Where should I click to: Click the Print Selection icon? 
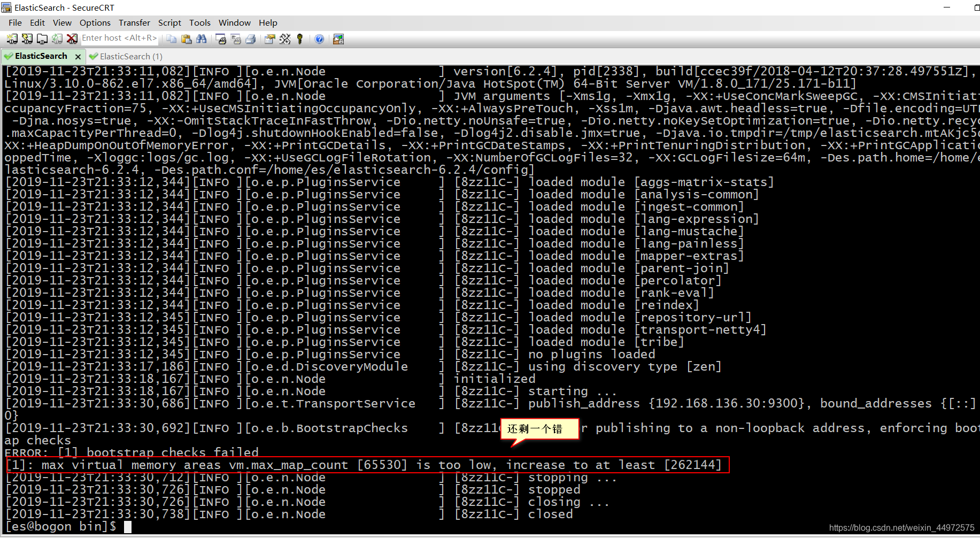point(236,39)
